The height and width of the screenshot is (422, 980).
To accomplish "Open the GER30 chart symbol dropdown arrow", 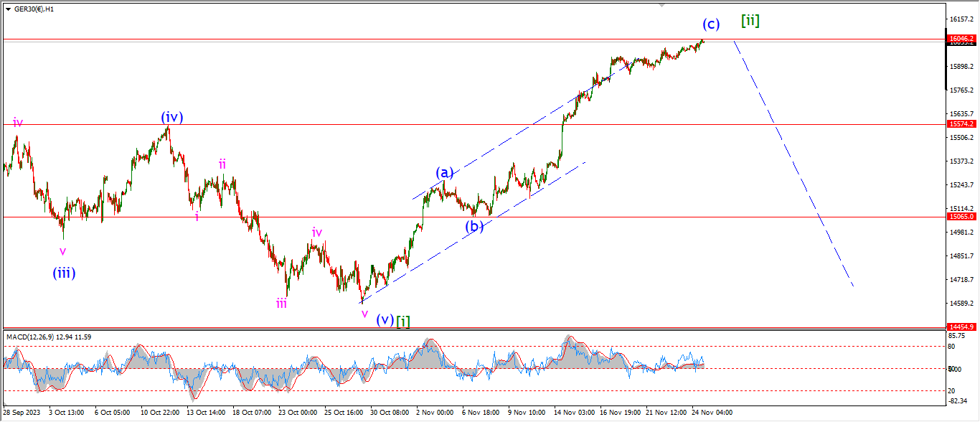I will [x=8, y=9].
